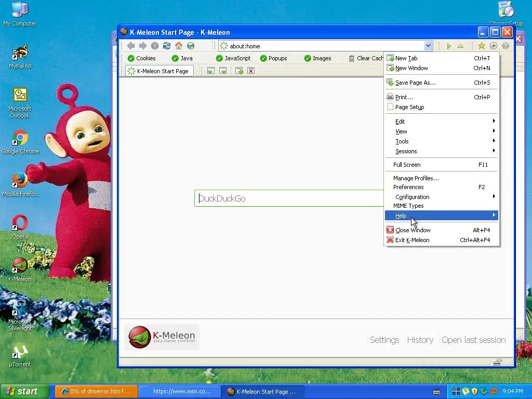Open Settings link on start page

tap(384, 340)
